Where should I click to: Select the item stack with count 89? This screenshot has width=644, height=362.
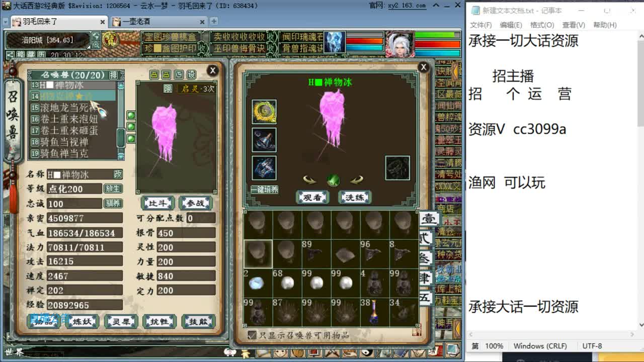click(316, 254)
